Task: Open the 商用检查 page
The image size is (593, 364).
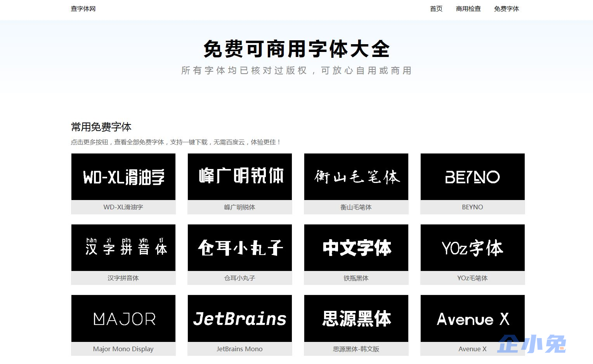Action: tap(468, 9)
